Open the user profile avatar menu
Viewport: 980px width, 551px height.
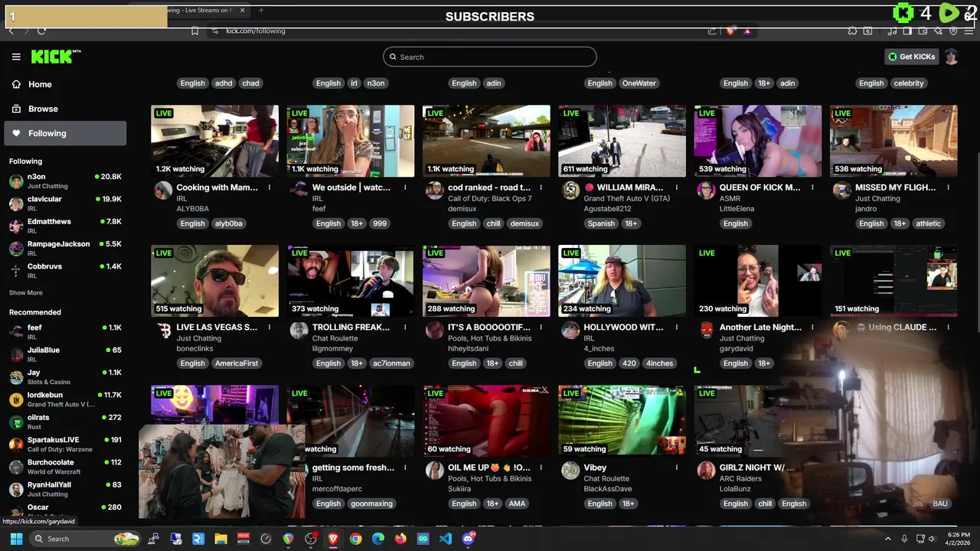pos(951,57)
